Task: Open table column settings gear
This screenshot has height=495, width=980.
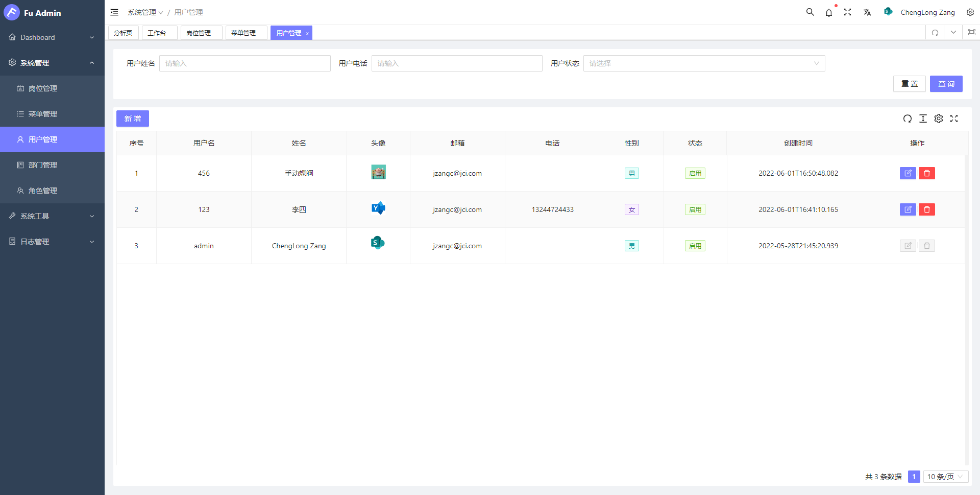Action: [x=939, y=119]
